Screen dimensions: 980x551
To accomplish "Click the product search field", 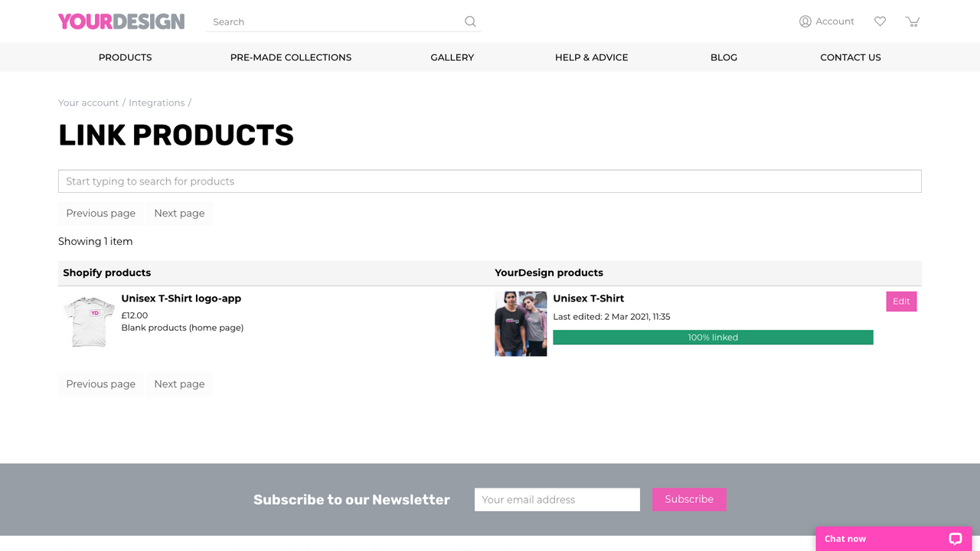I will (x=490, y=181).
